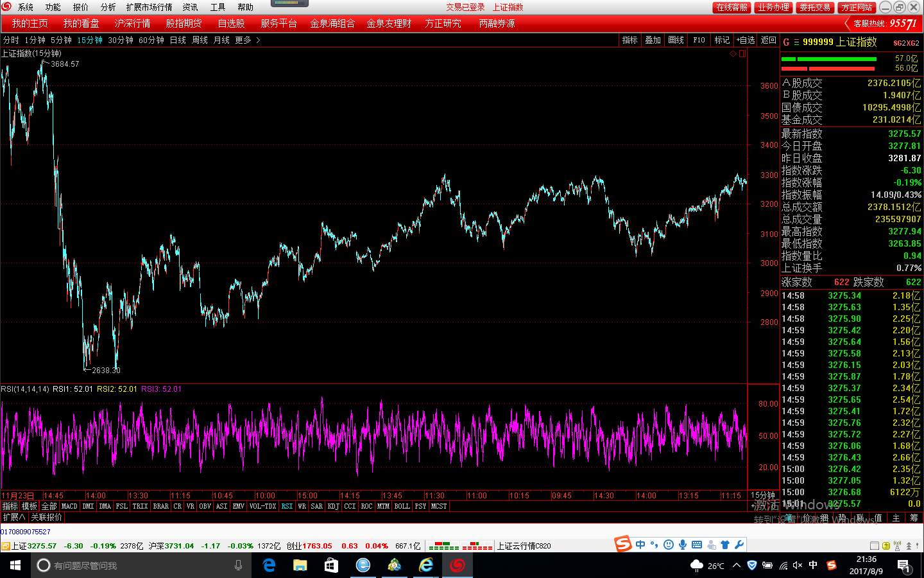Click the 在线客服 button
This screenshot has width=924, height=578.
[732, 7]
